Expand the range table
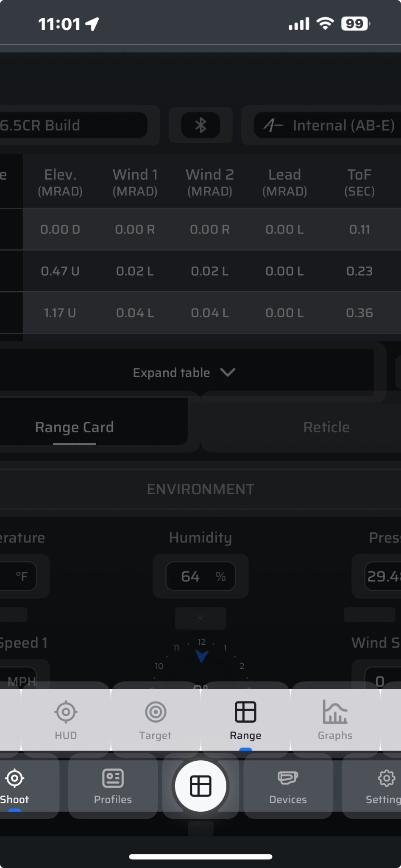 184,373
